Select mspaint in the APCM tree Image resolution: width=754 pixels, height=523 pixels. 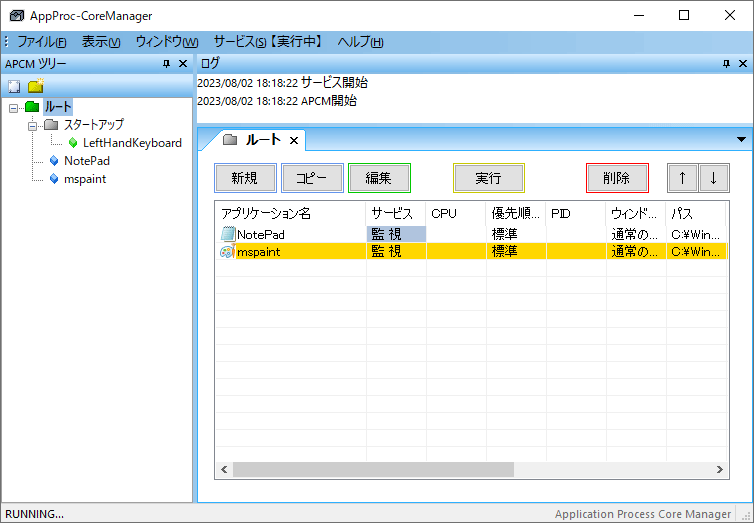pos(85,179)
